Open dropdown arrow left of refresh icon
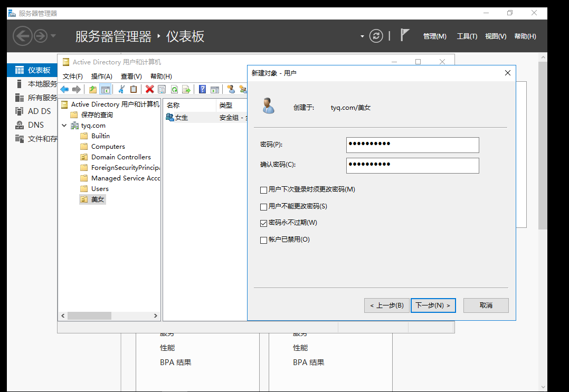 tap(362, 36)
